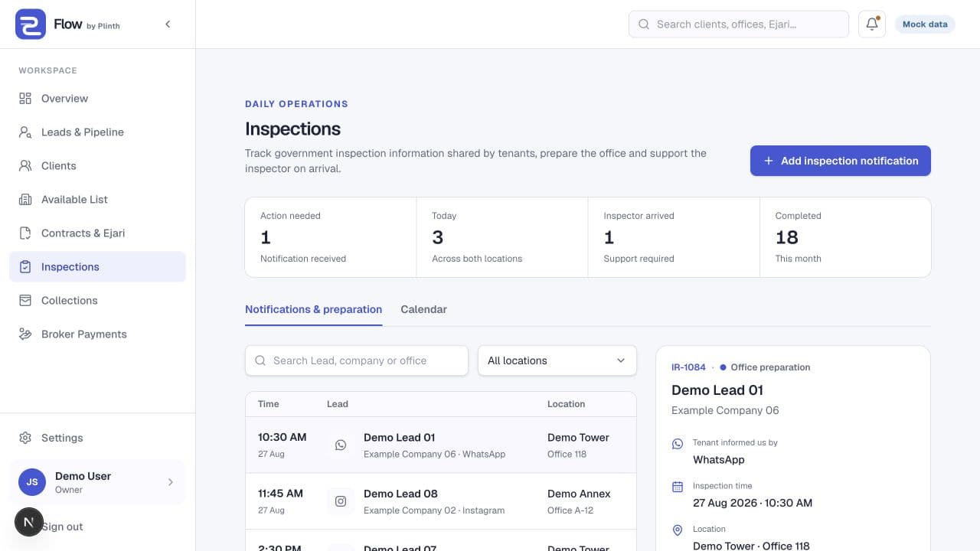The image size is (980, 551).
Task: Click the Contracts & Ejari document icon
Action: [25, 233]
